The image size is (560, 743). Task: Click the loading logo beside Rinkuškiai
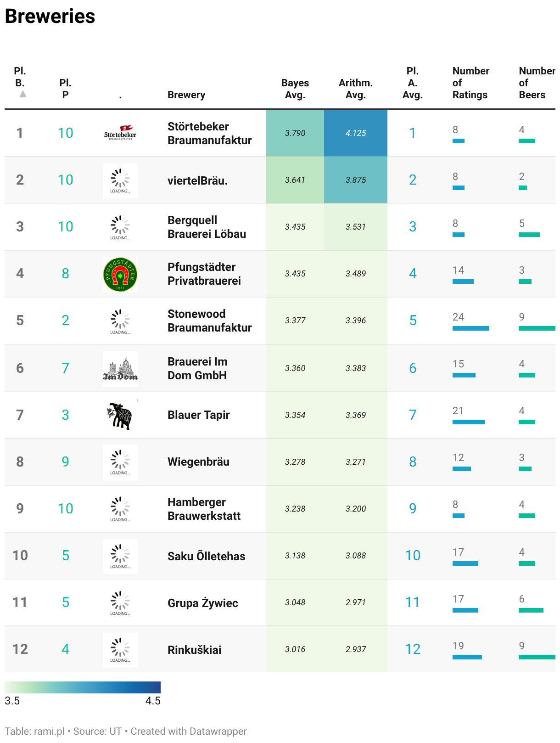(120, 650)
